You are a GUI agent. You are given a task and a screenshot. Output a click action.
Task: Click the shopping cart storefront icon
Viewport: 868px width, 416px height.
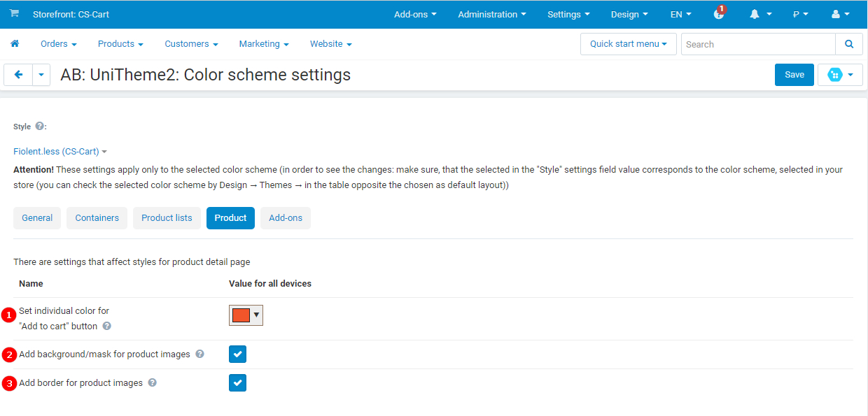coord(15,14)
